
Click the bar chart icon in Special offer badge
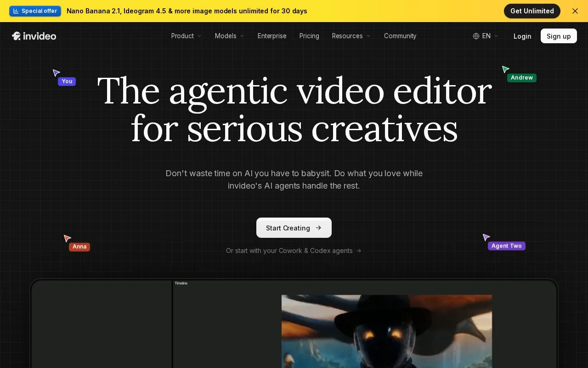coord(16,11)
